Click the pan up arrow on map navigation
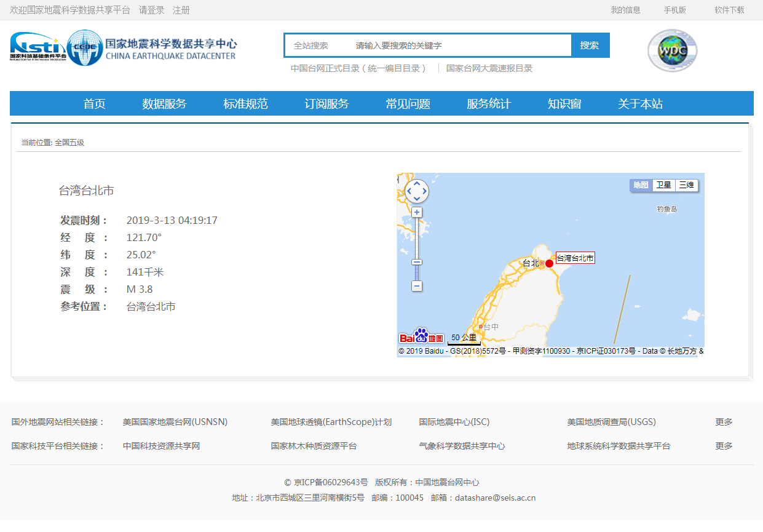 point(417,185)
